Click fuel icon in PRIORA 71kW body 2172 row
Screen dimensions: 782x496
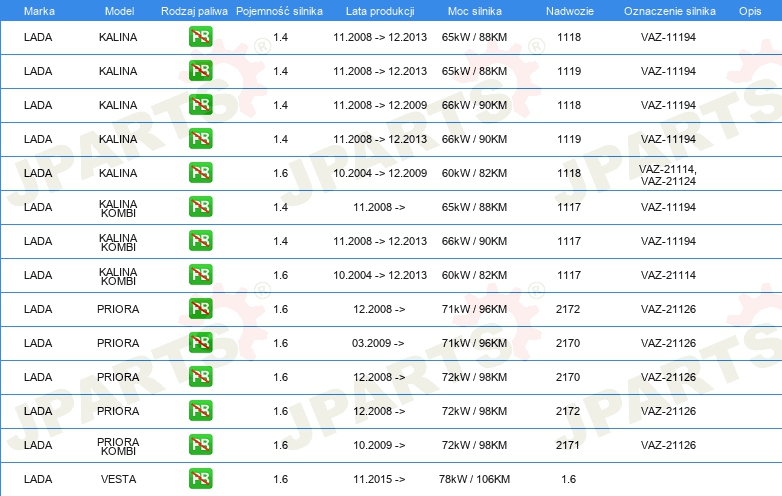200,309
